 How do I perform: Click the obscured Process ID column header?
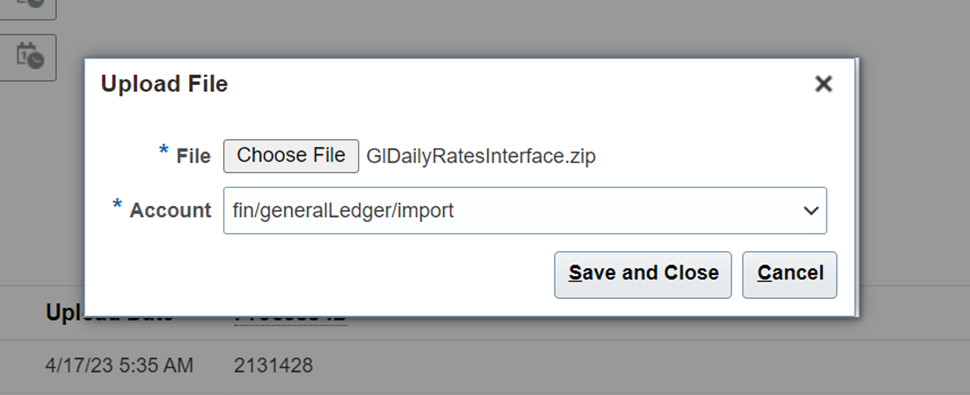[x=291, y=319]
